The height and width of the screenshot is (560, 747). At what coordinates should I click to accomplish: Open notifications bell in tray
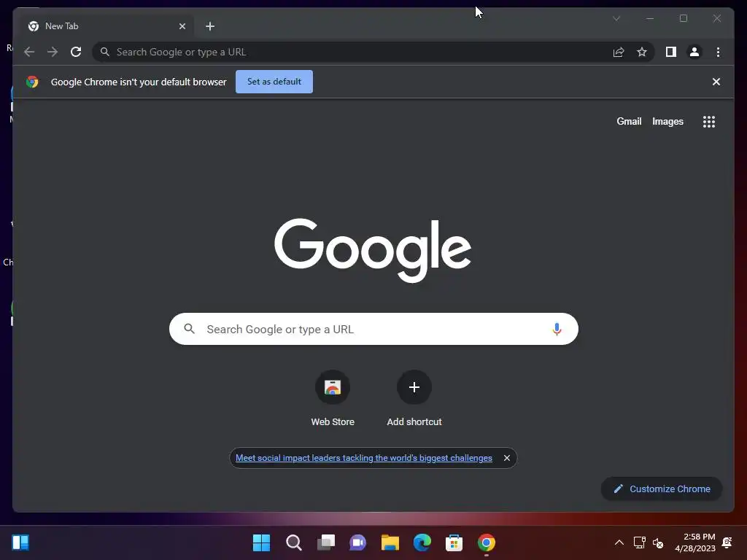[727, 542]
